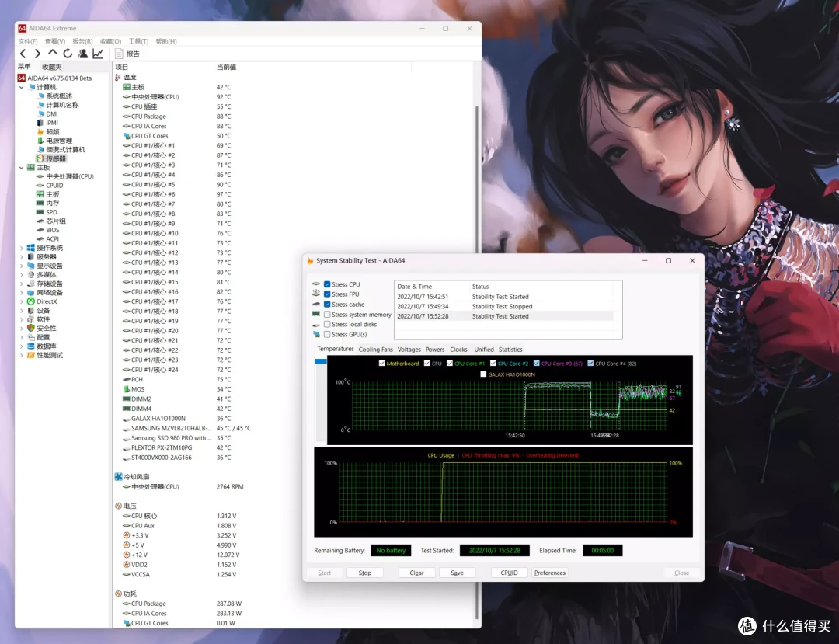Expand the 多媒体 tree node
This screenshot has width=839, height=644.
click(x=22, y=274)
